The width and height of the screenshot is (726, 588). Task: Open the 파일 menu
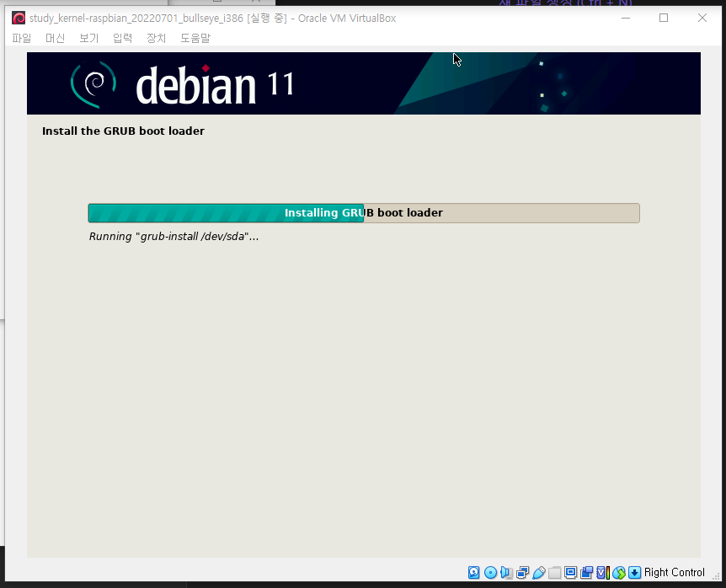pyautogui.click(x=21, y=38)
